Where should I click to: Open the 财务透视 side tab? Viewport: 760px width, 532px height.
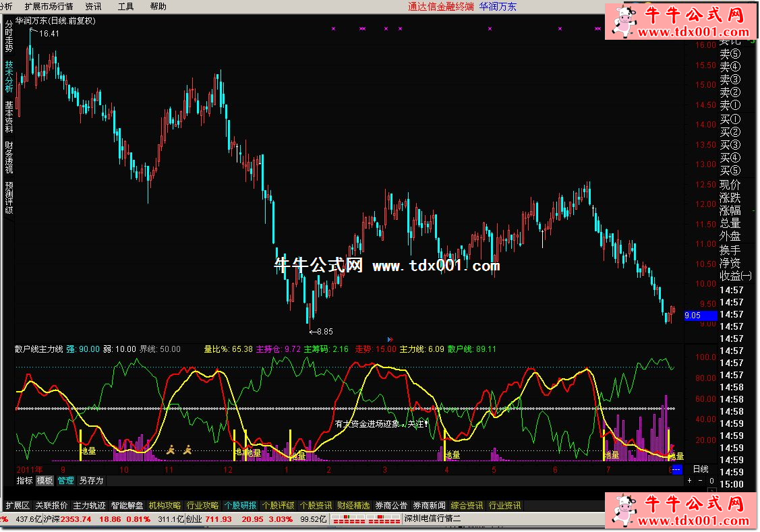9,158
